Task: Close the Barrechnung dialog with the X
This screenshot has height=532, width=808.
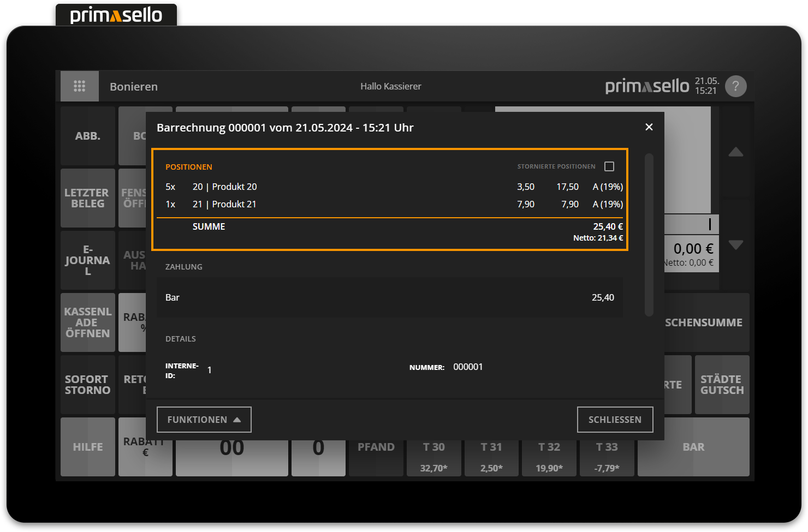Action: point(649,127)
